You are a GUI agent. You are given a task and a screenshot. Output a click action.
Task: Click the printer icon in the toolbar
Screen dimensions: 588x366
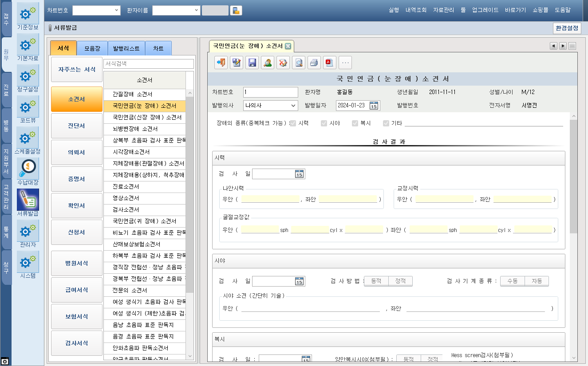tap(314, 63)
